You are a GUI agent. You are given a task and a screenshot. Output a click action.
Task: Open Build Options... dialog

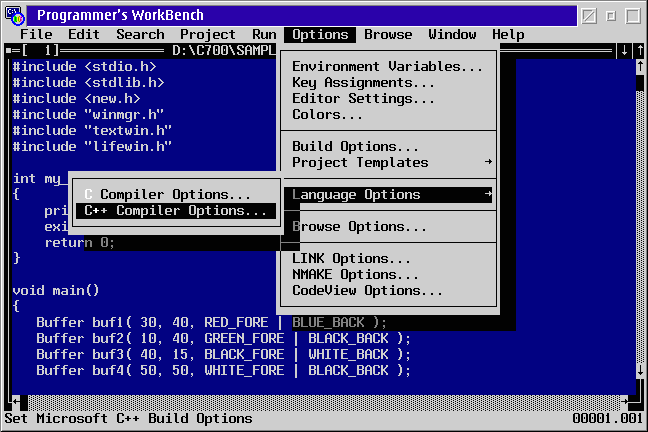tap(388, 146)
